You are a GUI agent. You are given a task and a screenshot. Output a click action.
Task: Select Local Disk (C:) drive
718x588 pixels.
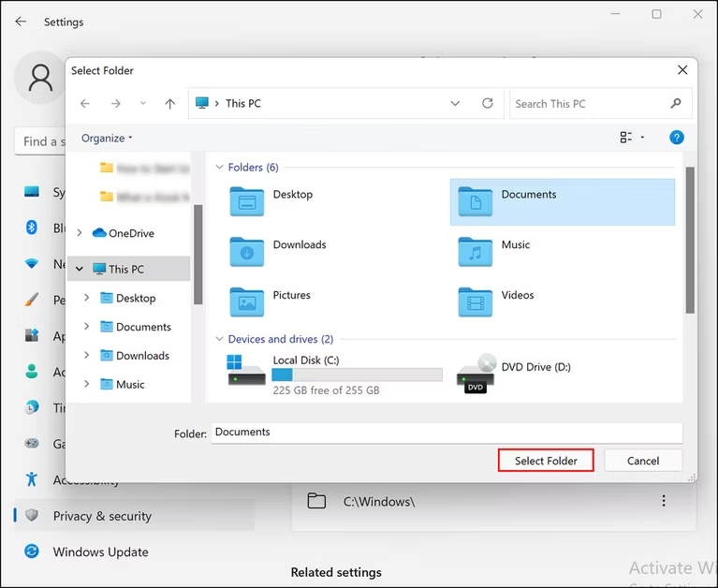(335, 375)
